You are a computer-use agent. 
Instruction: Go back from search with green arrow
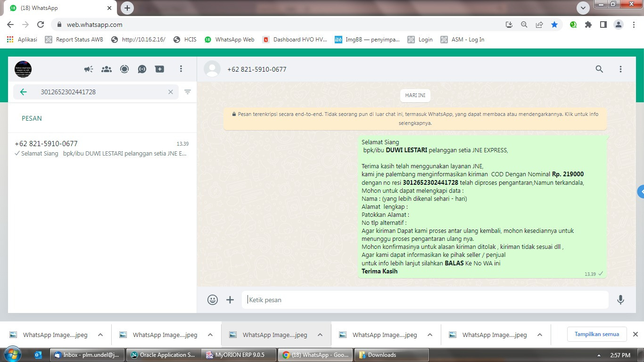[24, 92]
